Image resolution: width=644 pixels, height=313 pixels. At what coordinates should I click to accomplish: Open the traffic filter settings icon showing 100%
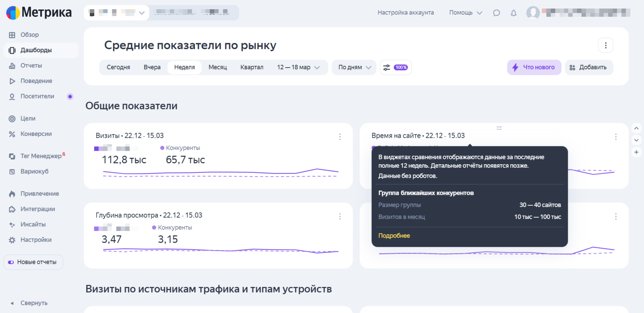395,67
